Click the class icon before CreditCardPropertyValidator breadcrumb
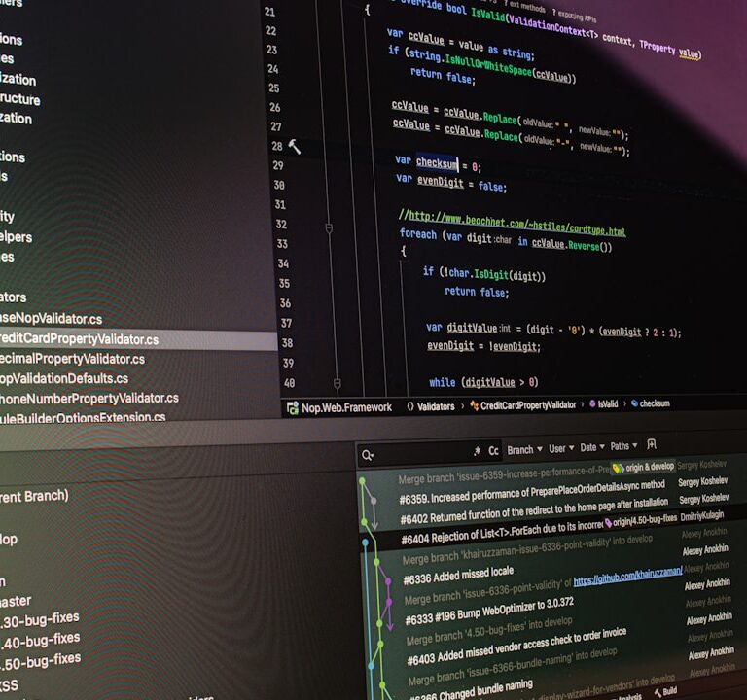The image size is (747, 700). pyautogui.click(x=474, y=405)
